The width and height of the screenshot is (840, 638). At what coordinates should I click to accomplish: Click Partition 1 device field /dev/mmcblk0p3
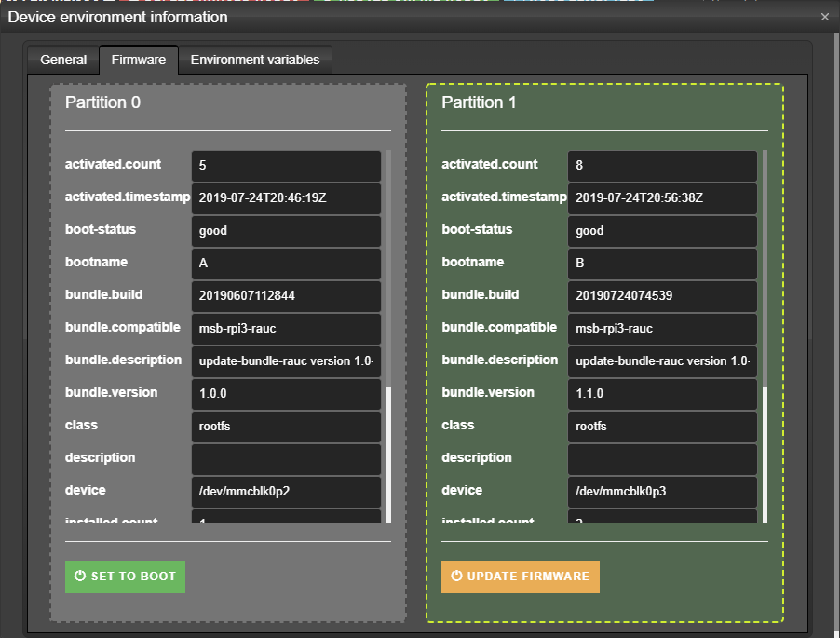click(662, 492)
